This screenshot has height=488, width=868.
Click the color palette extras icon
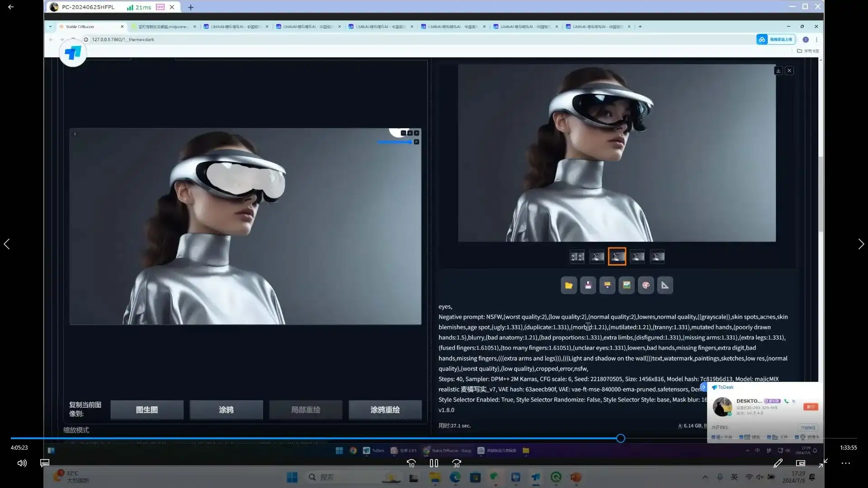646,285
